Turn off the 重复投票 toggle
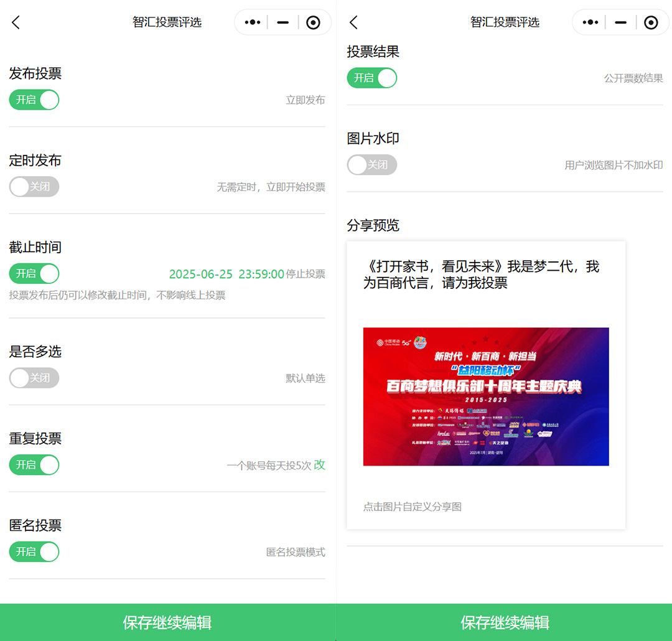This screenshot has width=672, height=641. click(34, 465)
